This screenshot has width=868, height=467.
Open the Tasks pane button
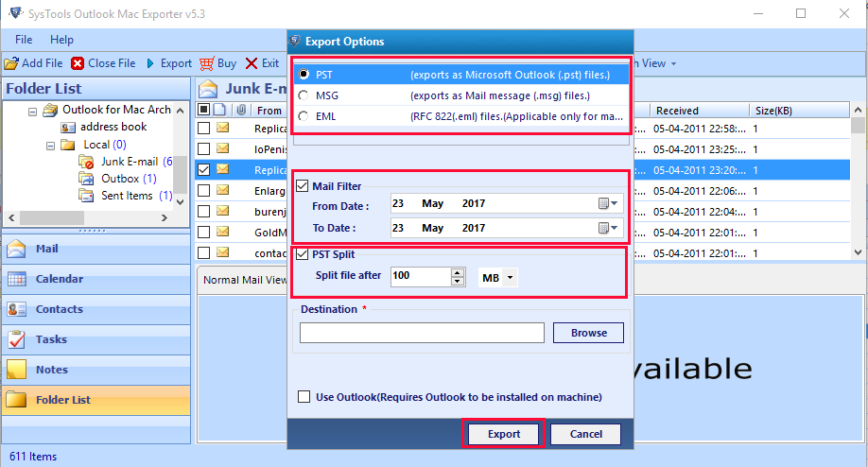point(96,339)
